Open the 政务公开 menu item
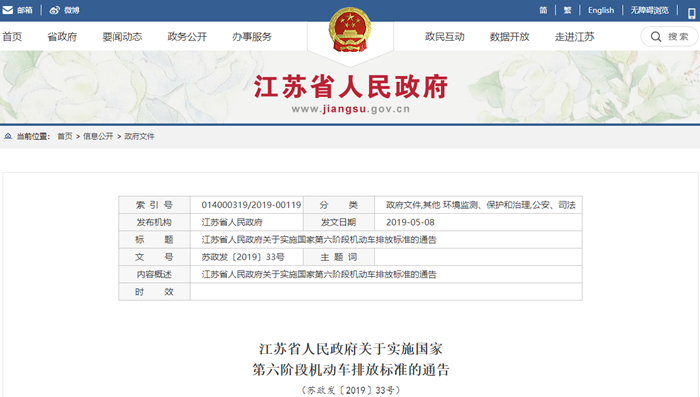The width and height of the screenshot is (700, 397). pyautogui.click(x=187, y=37)
